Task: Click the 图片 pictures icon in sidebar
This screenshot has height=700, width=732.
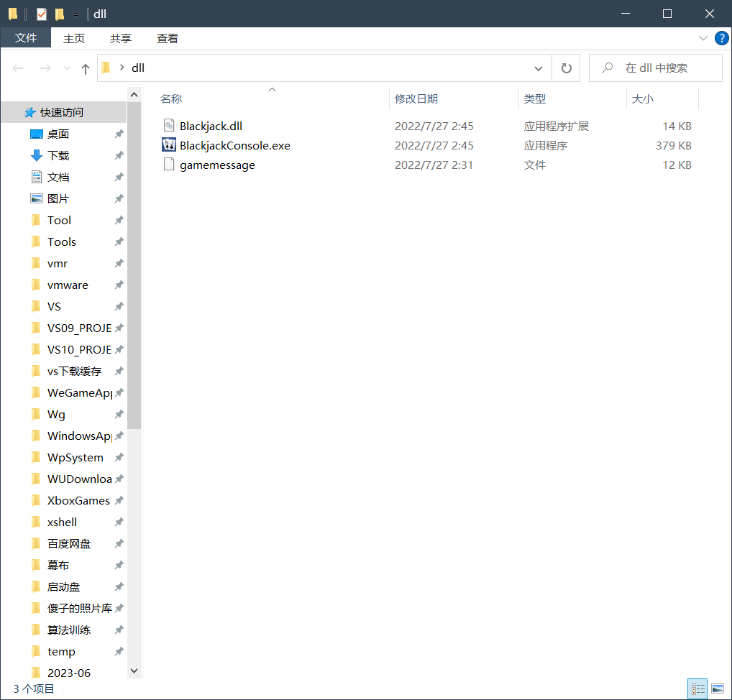Action: pos(37,198)
